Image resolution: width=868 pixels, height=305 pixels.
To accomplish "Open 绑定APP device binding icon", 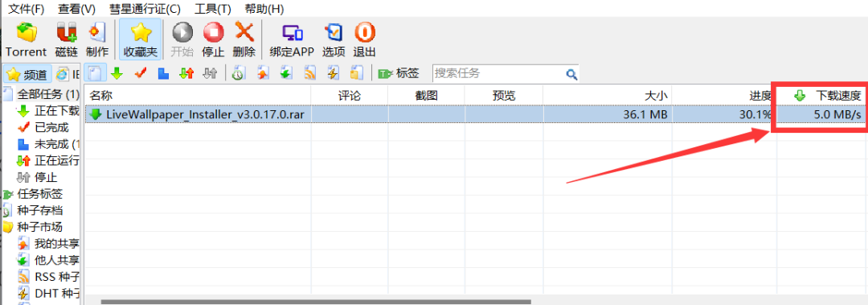I will pyautogui.click(x=292, y=39).
